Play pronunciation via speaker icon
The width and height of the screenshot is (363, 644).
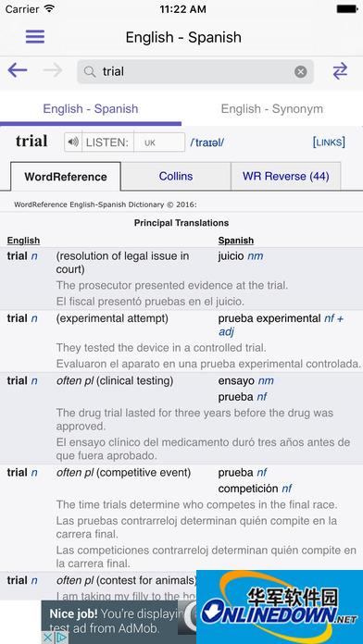coord(73,142)
